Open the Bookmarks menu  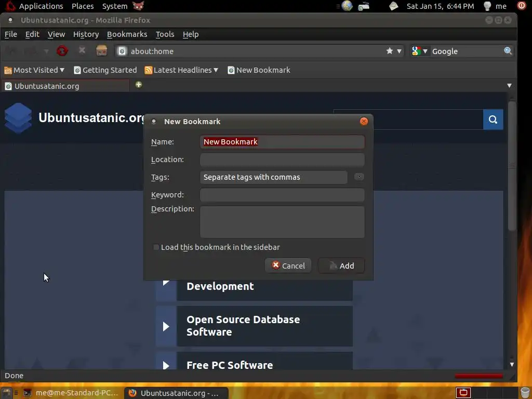click(x=127, y=34)
